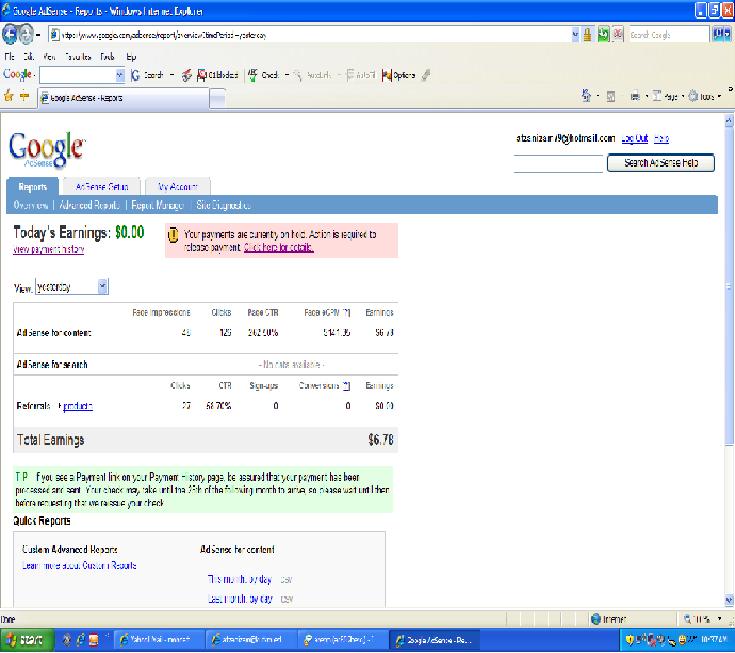Image resolution: width=735 pixels, height=653 pixels.
Task: Switch to the Reports tab
Action: pyautogui.click(x=33, y=187)
